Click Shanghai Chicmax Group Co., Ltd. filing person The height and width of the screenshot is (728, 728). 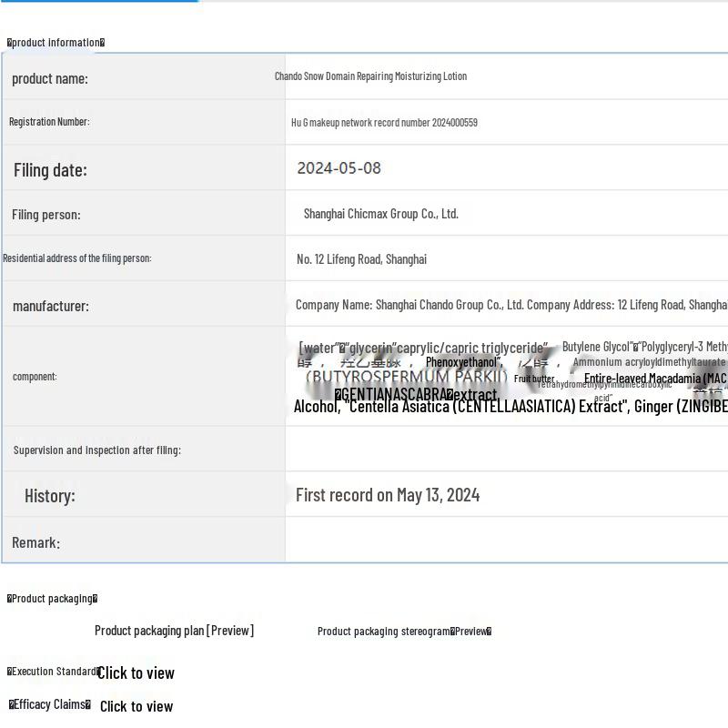coord(380,214)
